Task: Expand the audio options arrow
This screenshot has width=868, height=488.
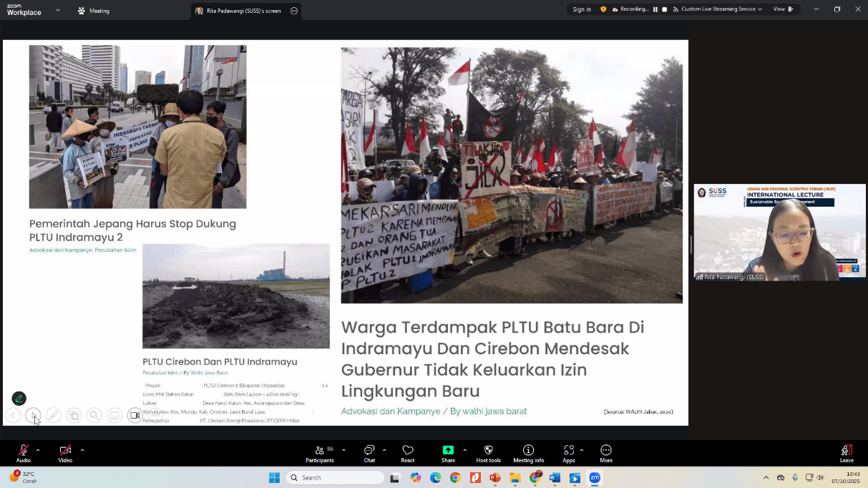Action: (38, 450)
